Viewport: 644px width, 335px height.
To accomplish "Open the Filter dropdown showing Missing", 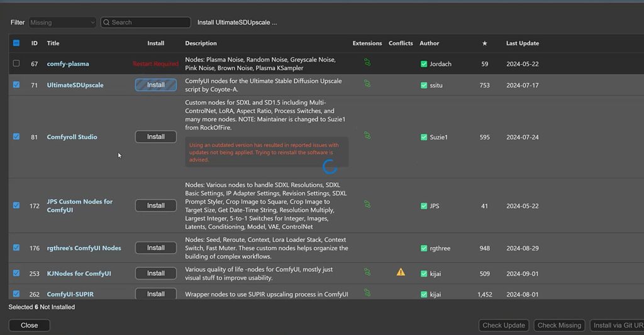I will tap(62, 23).
